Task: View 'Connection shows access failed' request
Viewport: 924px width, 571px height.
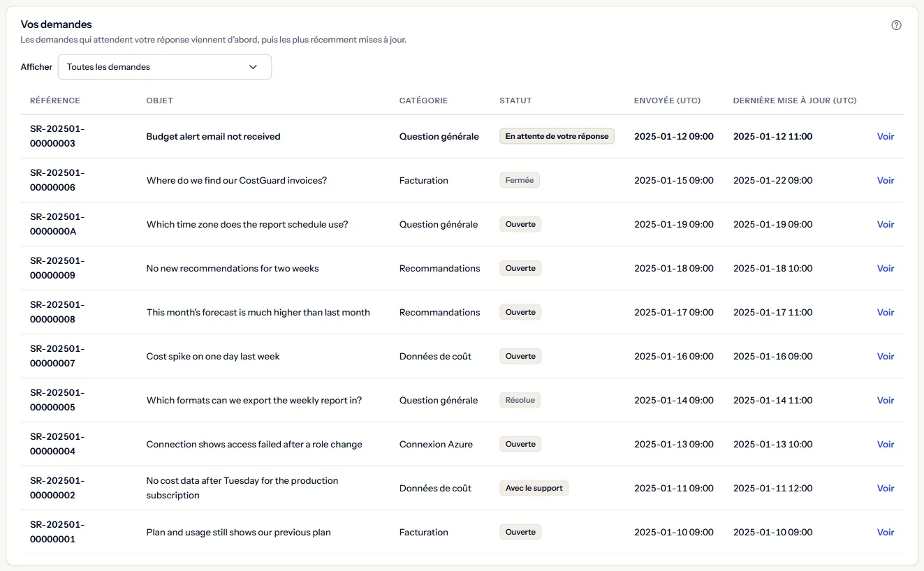Action: point(886,445)
